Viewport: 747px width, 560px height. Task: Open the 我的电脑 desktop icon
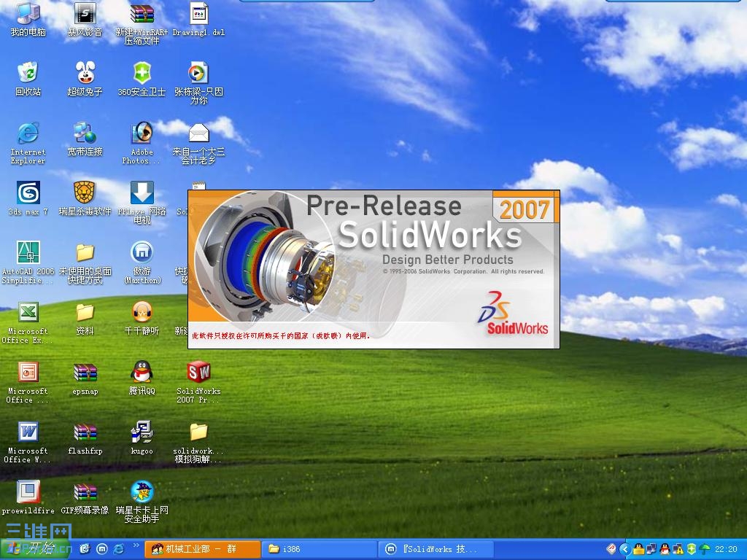(28, 19)
